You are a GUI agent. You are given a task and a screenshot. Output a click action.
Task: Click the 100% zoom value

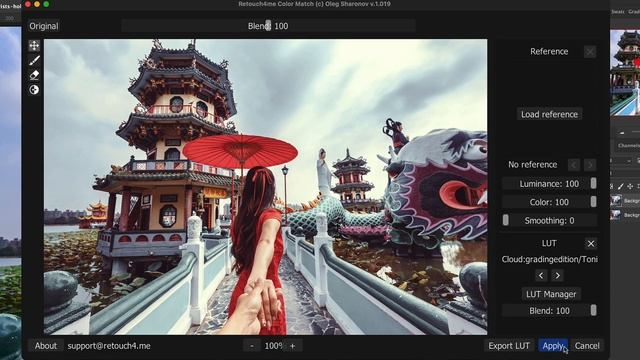(x=273, y=346)
